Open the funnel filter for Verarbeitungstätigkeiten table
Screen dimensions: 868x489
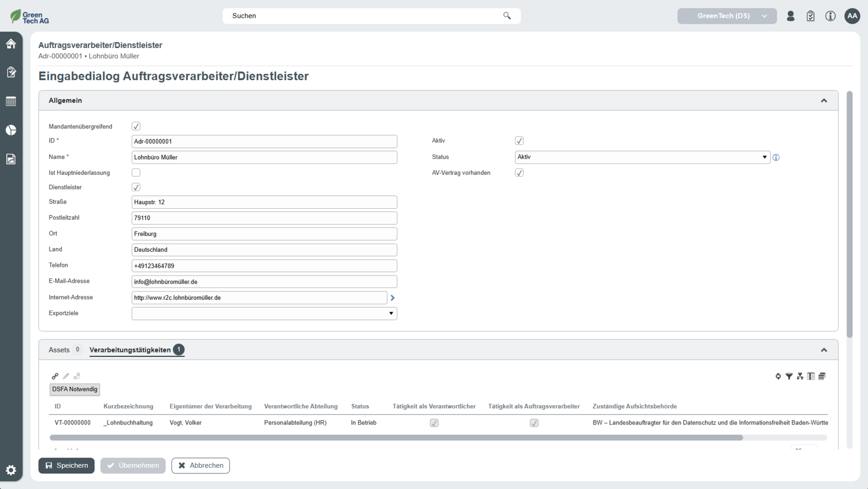pos(789,376)
